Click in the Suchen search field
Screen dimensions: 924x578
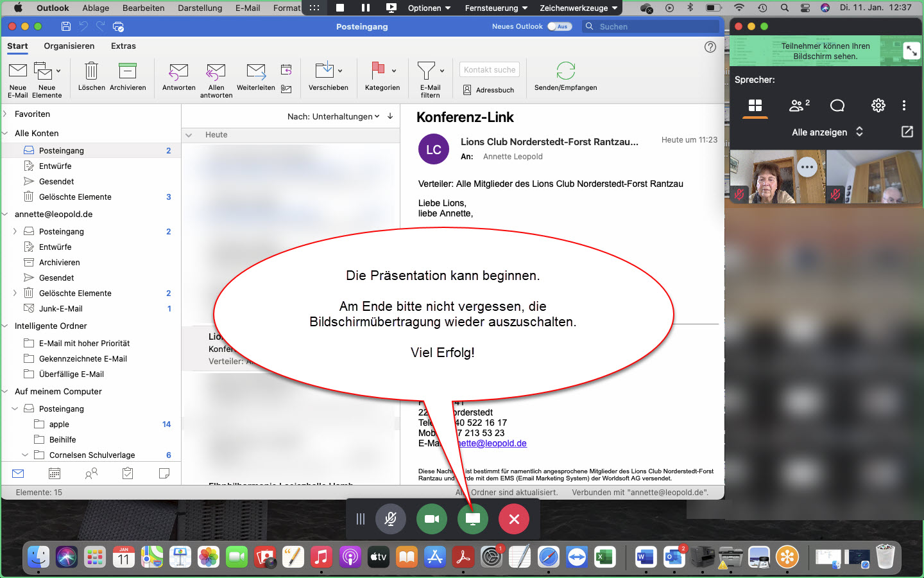tap(651, 26)
